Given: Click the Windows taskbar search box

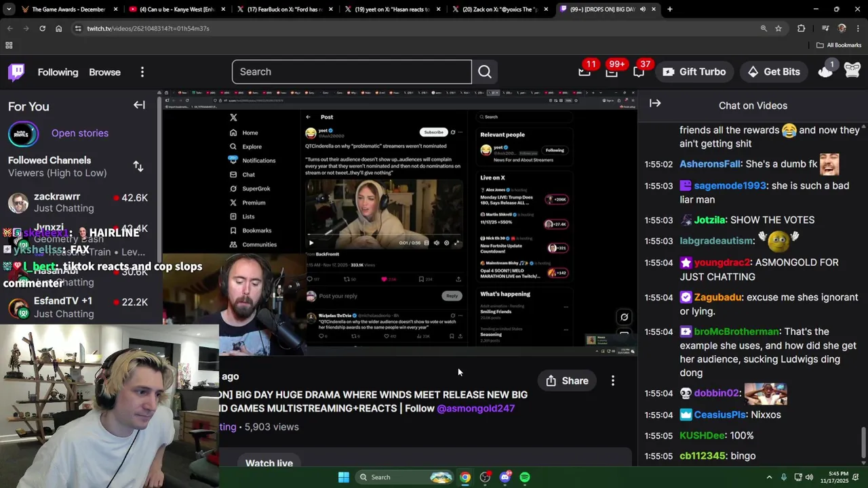Looking at the screenshot, I should click(x=403, y=477).
